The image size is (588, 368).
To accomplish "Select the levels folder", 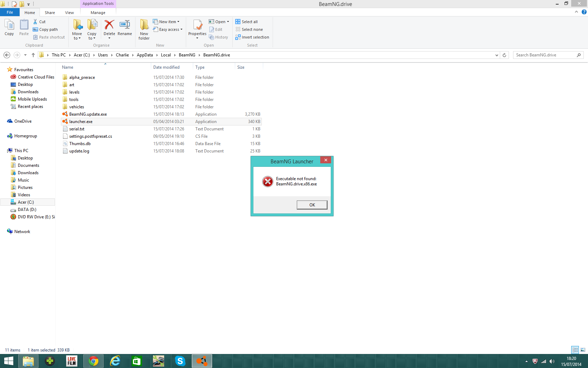I will coord(74,92).
